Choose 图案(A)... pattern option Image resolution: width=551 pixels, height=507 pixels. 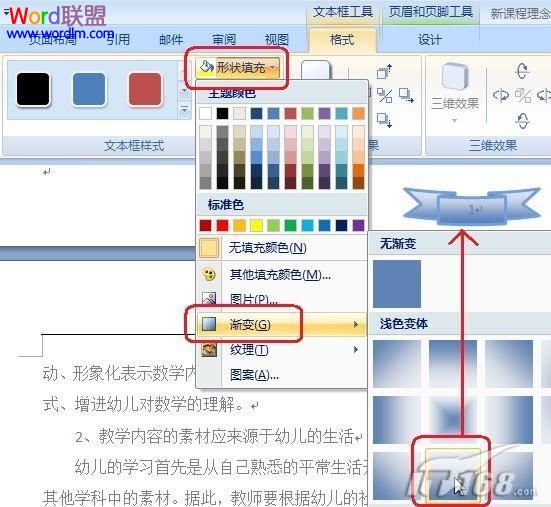[282, 375]
